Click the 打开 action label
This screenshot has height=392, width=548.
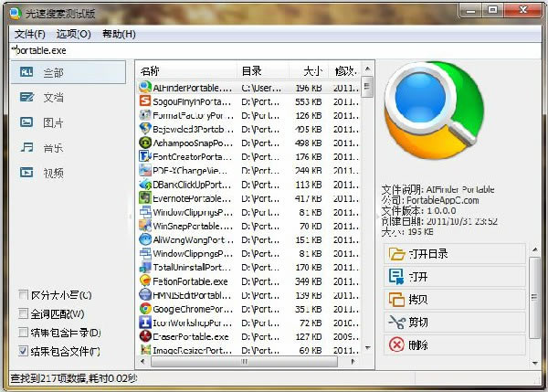pos(418,277)
